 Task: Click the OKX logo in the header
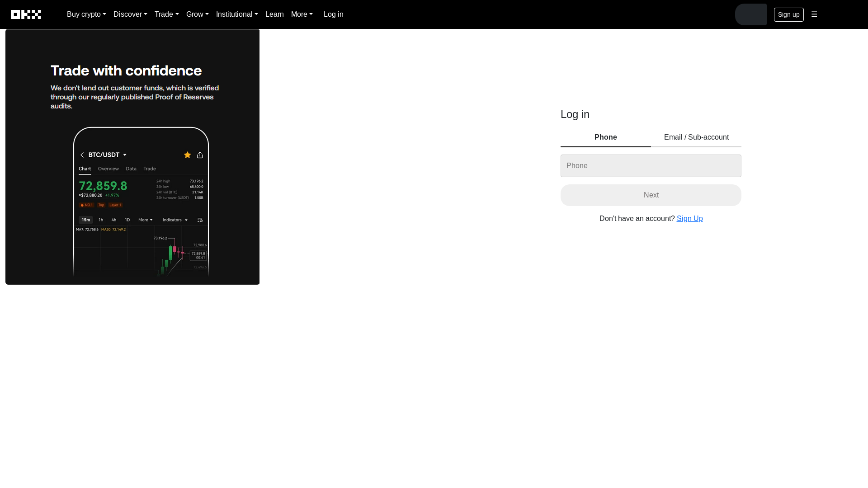coord(26,14)
